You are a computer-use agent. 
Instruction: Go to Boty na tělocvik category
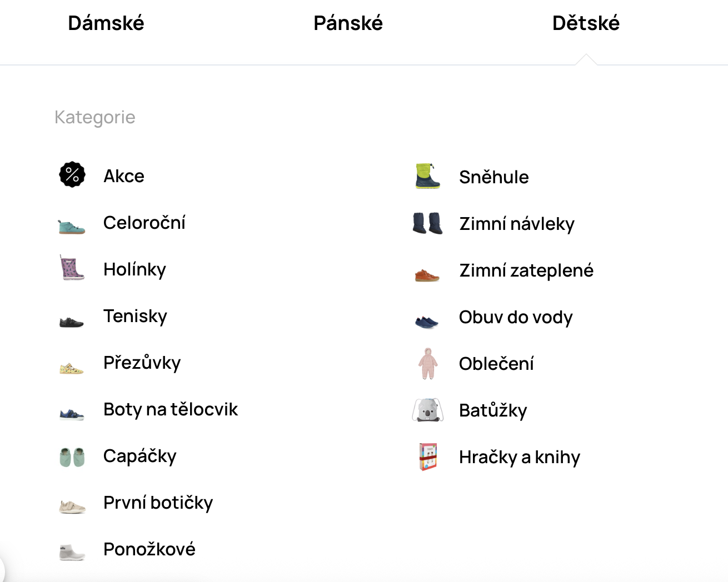(170, 409)
